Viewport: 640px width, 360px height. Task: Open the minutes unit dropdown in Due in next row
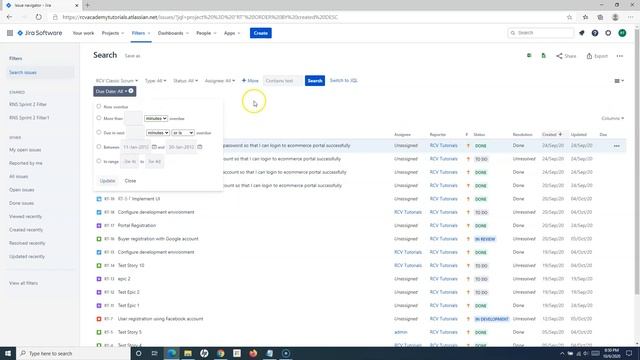pyautogui.click(x=158, y=133)
